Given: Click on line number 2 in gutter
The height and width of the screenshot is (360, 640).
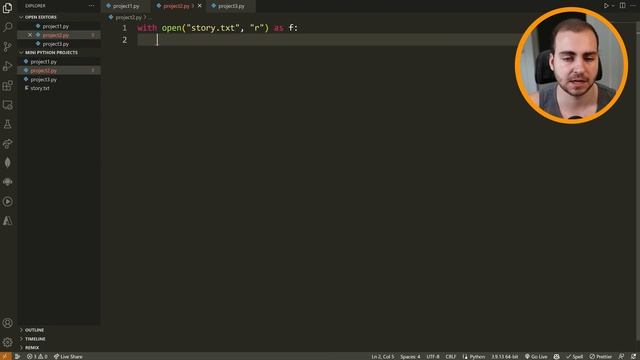Looking at the screenshot, I should [124, 40].
